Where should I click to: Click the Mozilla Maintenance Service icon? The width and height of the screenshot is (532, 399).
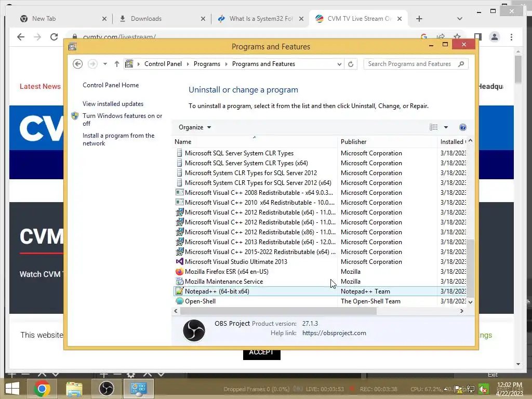click(x=179, y=281)
